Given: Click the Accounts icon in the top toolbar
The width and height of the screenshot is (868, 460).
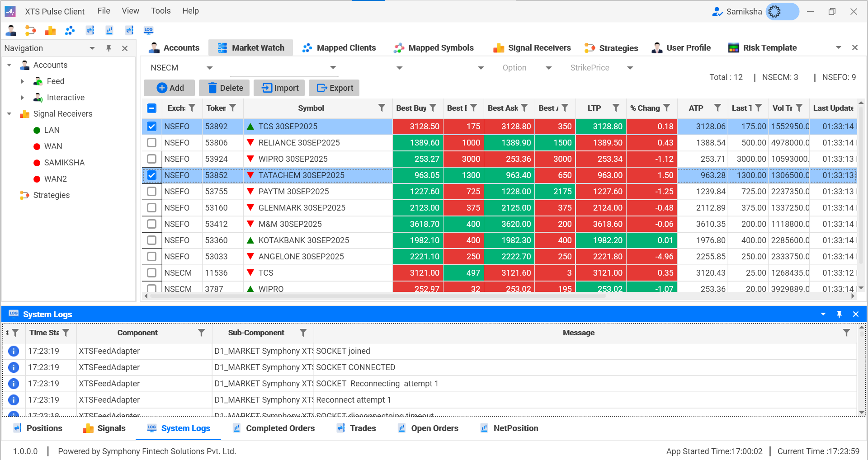Looking at the screenshot, I should [11, 30].
